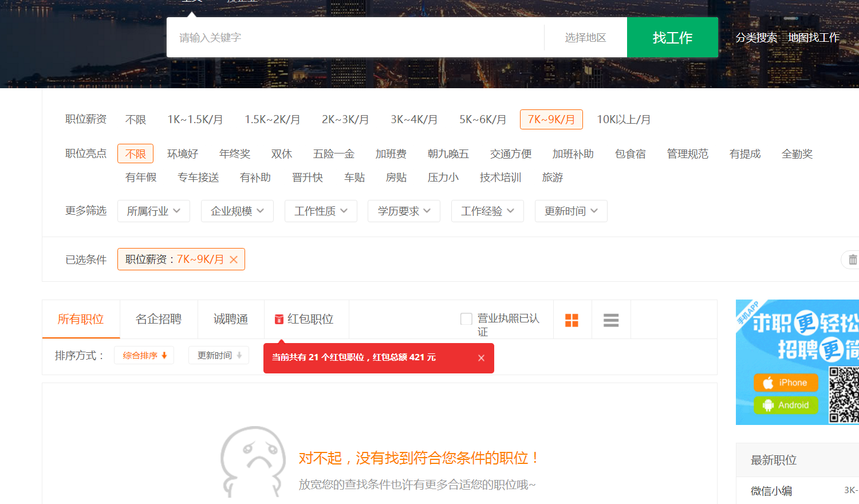Click the Android app download button
The width and height of the screenshot is (859, 504).
pyautogui.click(x=785, y=405)
